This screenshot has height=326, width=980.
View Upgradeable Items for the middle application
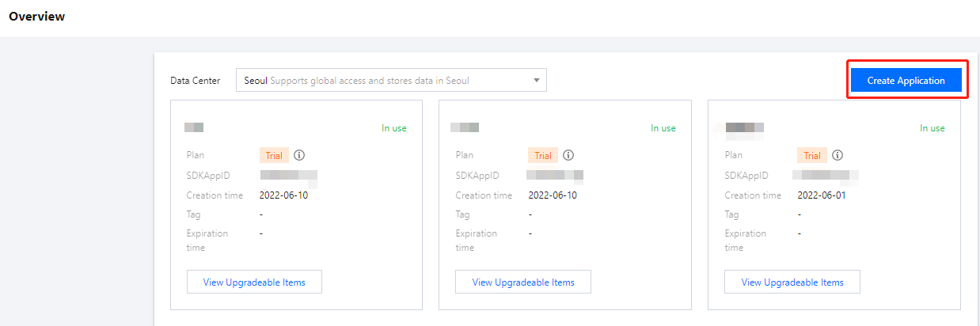tap(523, 282)
